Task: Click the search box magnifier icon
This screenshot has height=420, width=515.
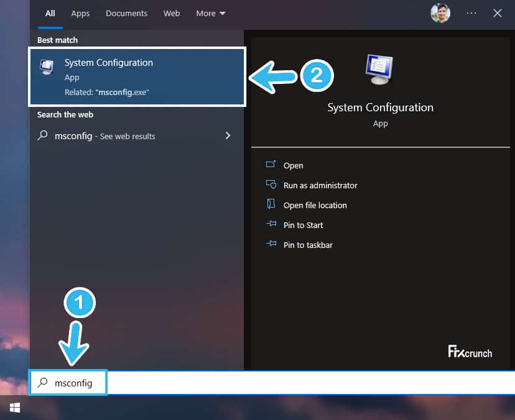Action: pyautogui.click(x=43, y=382)
